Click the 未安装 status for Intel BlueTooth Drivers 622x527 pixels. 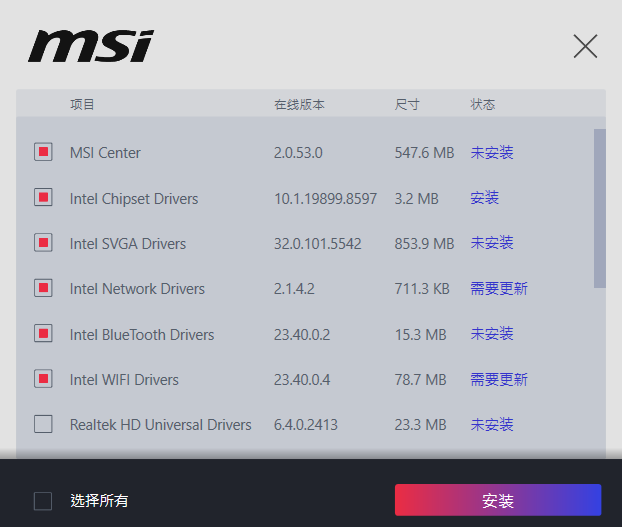pyautogui.click(x=492, y=333)
